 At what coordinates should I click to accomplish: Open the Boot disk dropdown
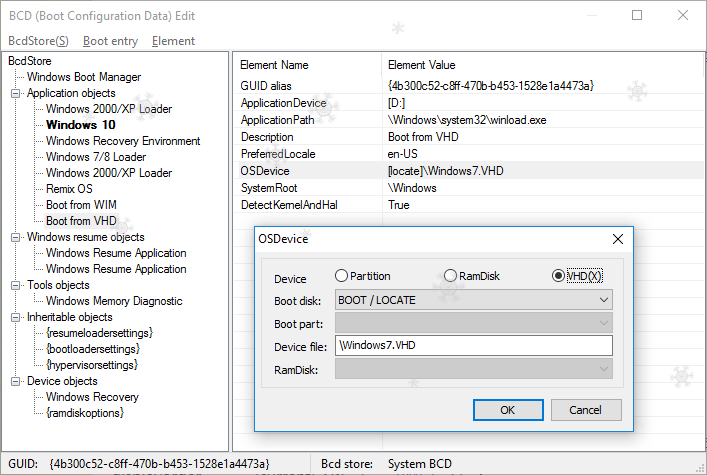473,300
